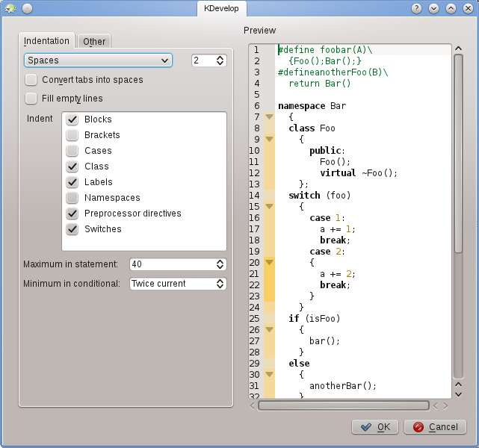The image size is (479, 448).
Task: Click the help question mark title button
Action: point(418,8)
